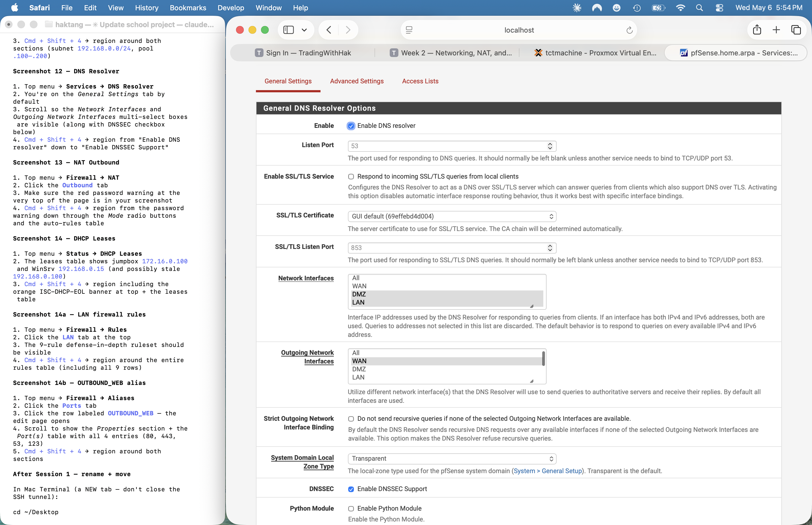Screen dimensions: 812x525
Task: Go back with the Safari back arrow
Action: tap(328, 30)
